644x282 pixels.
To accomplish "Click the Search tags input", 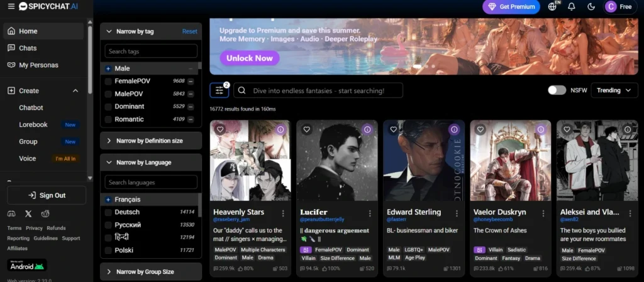I will point(151,52).
